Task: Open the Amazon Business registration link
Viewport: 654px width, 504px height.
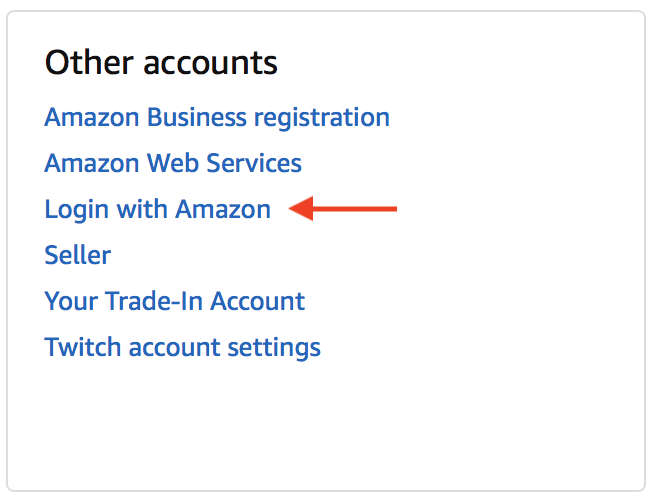Action: 217,118
